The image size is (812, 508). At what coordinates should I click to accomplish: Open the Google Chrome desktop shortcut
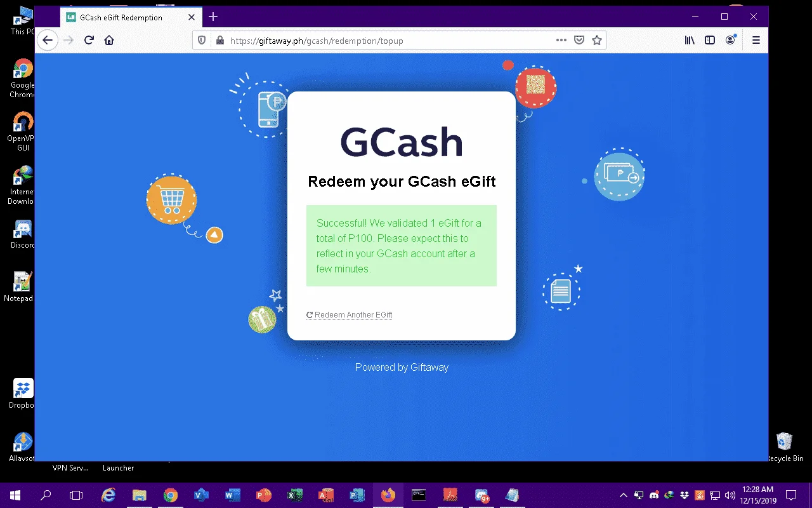(x=23, y=78)
